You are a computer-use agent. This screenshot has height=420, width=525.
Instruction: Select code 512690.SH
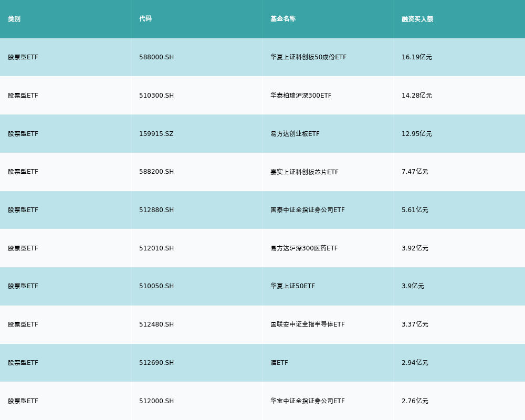[156, 363]
